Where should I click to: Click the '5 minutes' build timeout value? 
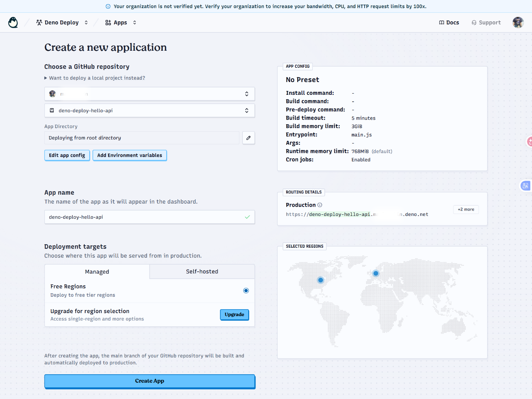coord(363,118)
